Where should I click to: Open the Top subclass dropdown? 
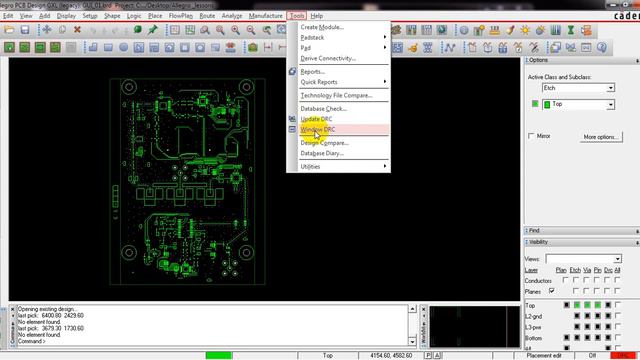click(x=610, y=104)
